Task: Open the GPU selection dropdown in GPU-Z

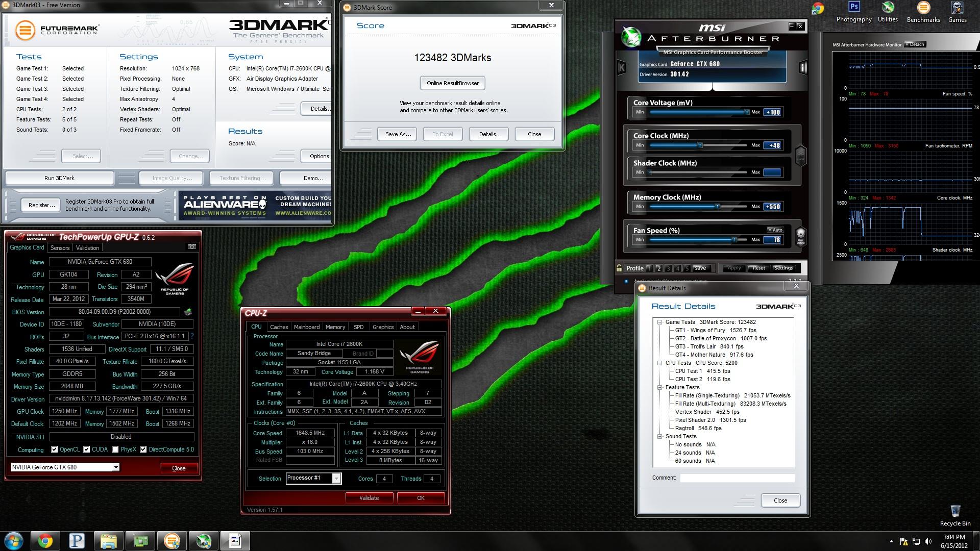Action: (116, 467)
